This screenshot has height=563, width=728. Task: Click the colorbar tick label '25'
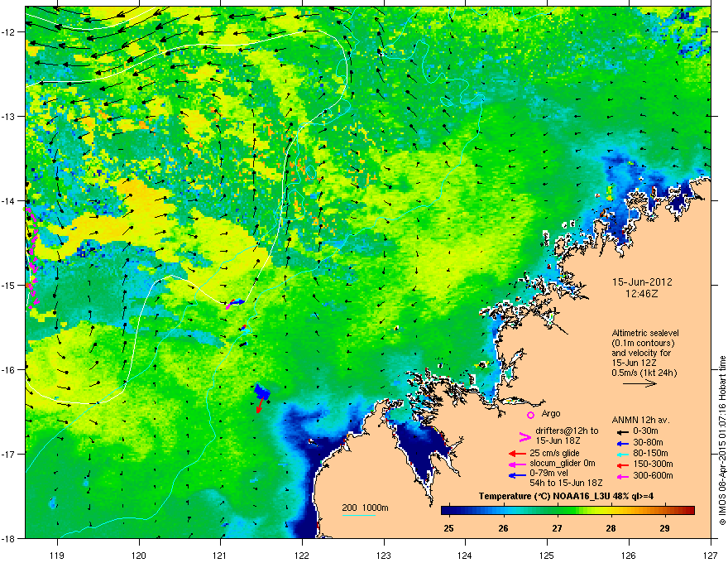point(449,528)
